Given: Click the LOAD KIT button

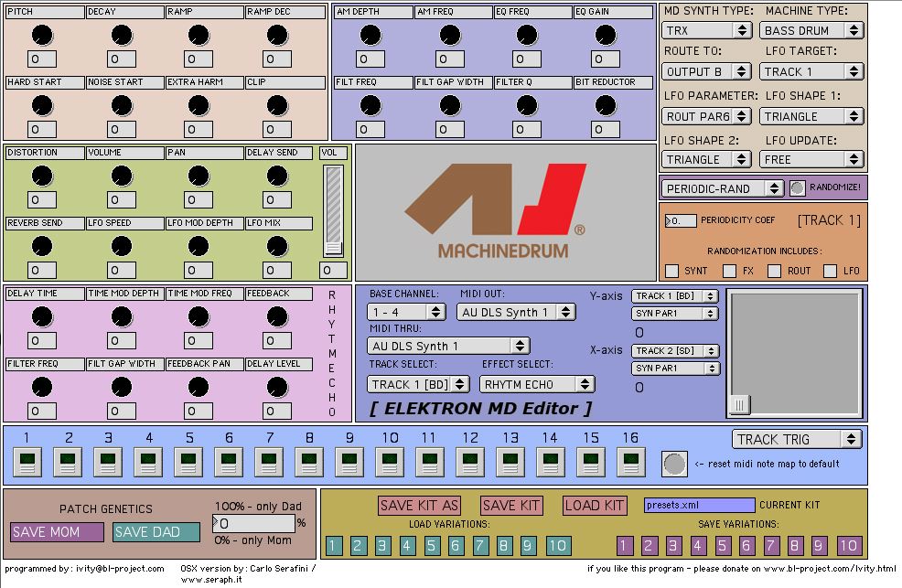Looking at the screenshot, I should click(x=595, y=505).
